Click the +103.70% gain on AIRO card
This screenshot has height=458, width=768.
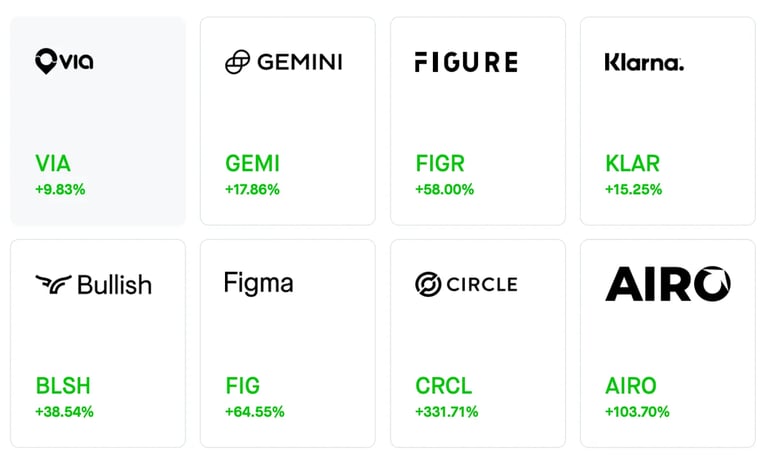tap(637, 412)
